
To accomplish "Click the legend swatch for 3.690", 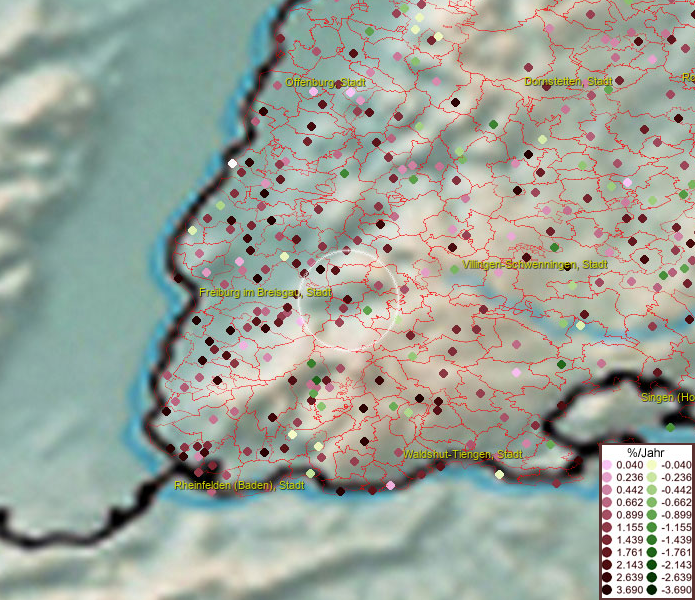I will click(x=607, y=590).
